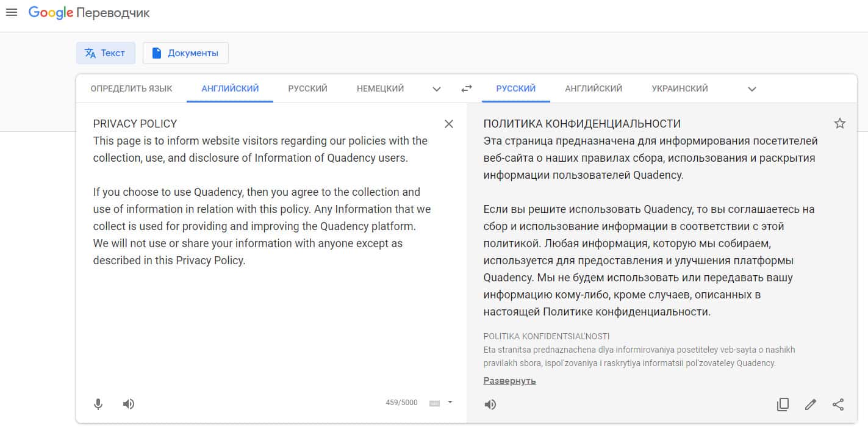This screenshot has height=432, width=868.
Task: Open the hamburger main menu
Action: coord(11,13)
